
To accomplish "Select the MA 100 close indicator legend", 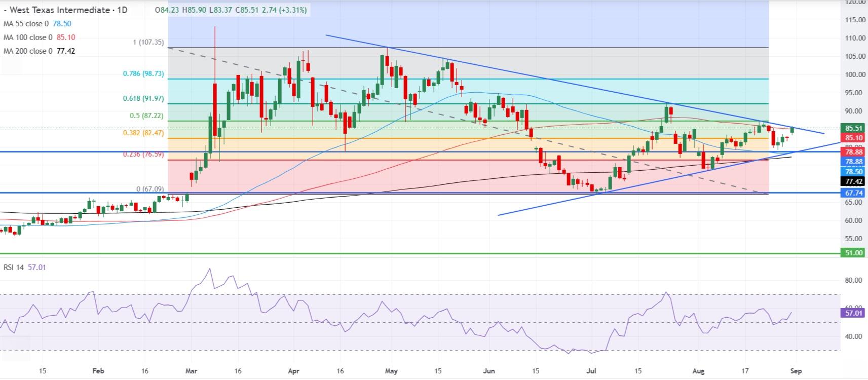I will click(x=39, y=37).
